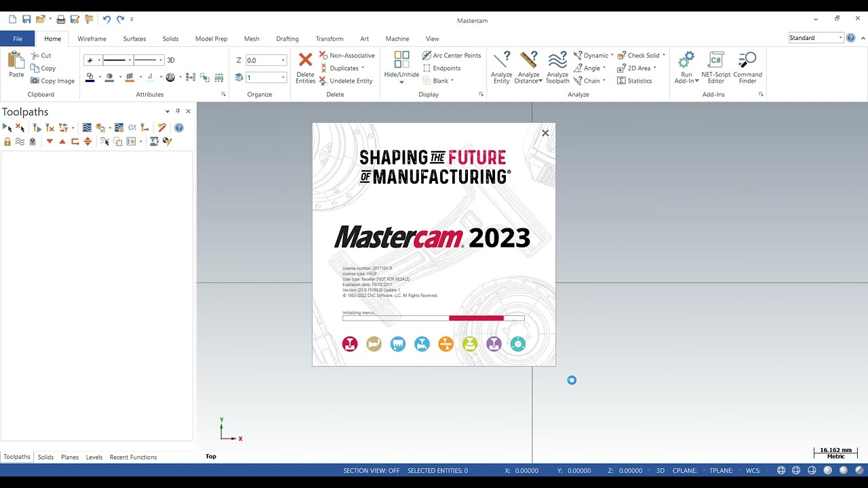
Task: Expand the Hide/Unhide dropdown arrow
Action: [401, 83]
